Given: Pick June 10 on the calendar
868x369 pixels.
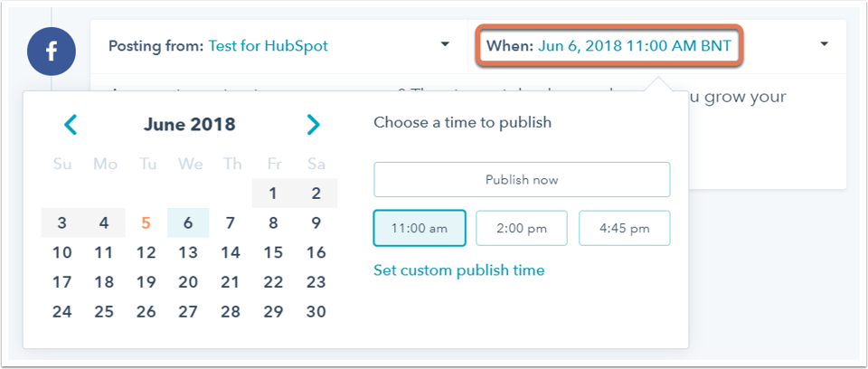Looking at the screenshot, I should pyautogui.click(x=62, y=252).
